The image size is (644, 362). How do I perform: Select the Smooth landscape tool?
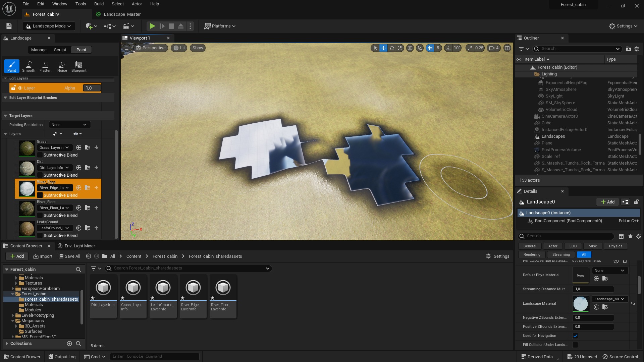(x=29, y=66)
